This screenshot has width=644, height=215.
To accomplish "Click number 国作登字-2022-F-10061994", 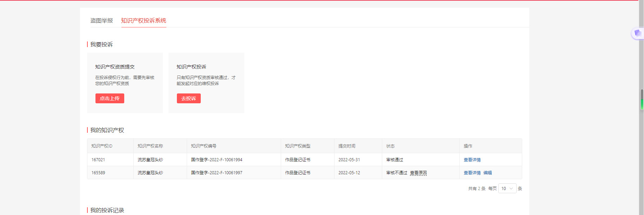I will point(217,160).
